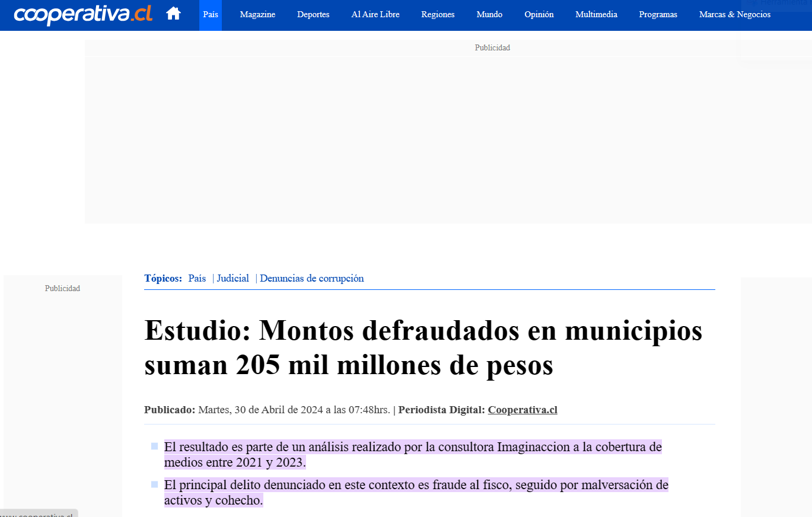Open the Programas menu
The width and height of the screenshot is (812, 517).
(x=658, y=15)
